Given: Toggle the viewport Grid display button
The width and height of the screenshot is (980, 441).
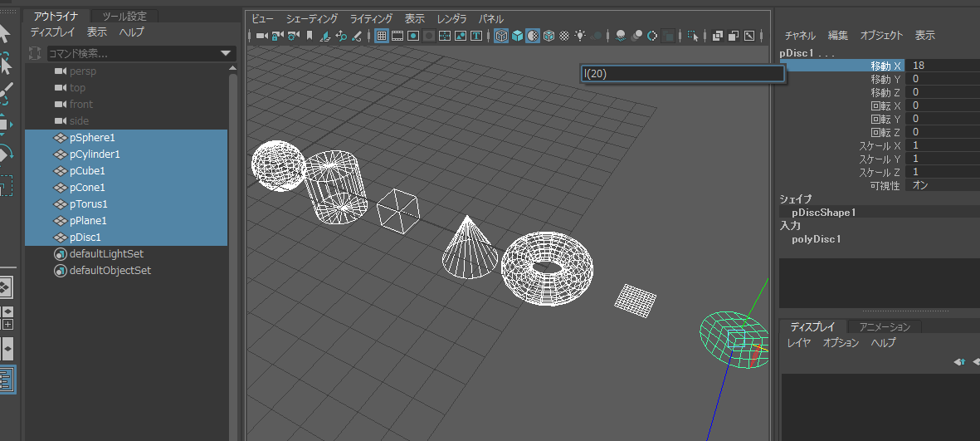Looking at the screenshot, I should coord(381,36).
